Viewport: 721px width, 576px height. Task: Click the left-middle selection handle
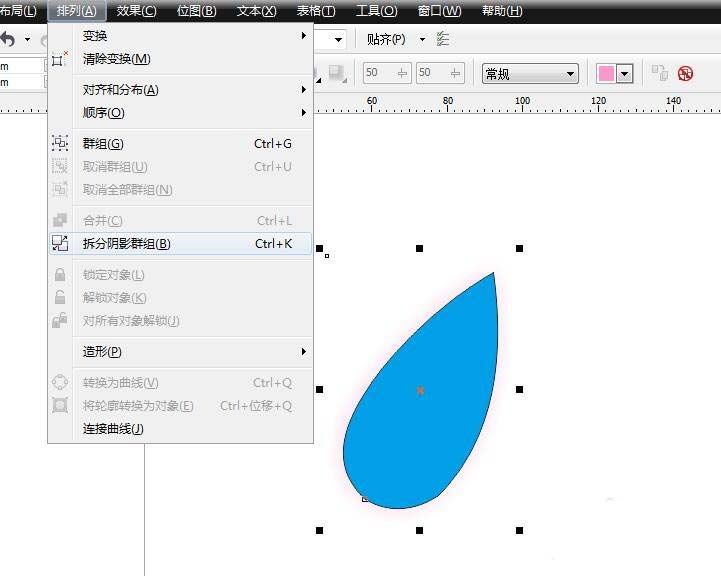(320, 390)
